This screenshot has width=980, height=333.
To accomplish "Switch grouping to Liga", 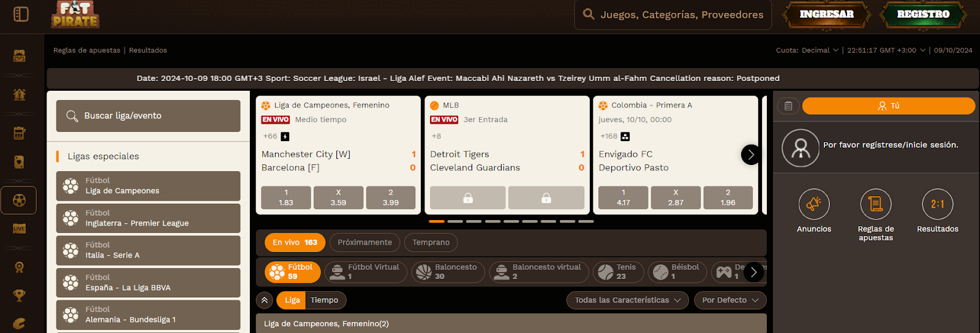I will [x=292, y=300].
